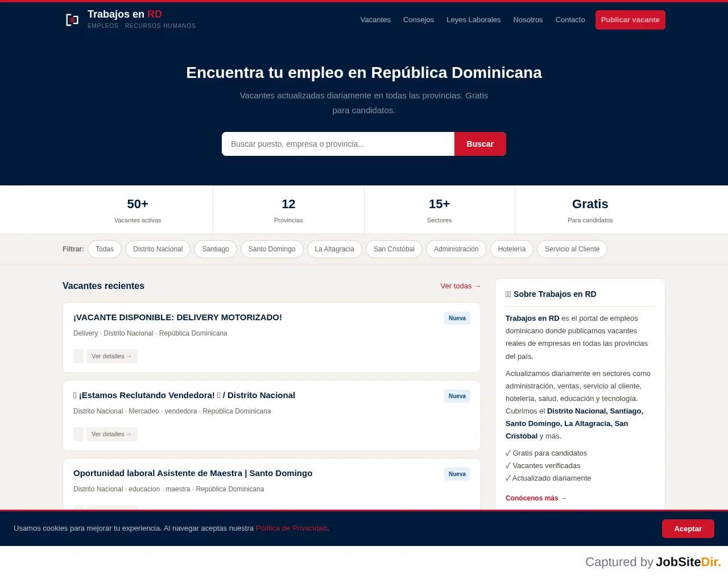Click Nueva badge on Asistente de Maestra
The height and width of the screenshot is (579, 728).
(457, 474)
